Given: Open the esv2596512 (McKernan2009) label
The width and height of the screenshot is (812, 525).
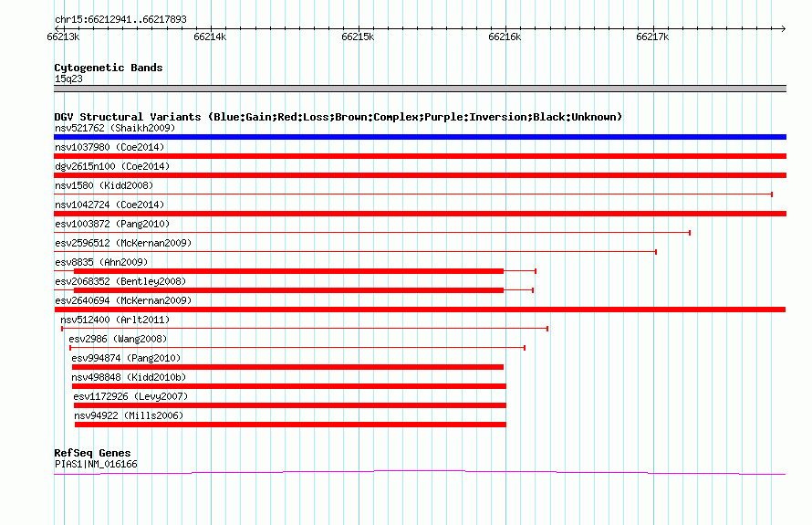Looking at the screenshot, I should pyautogui.click(x=123, y=243).
